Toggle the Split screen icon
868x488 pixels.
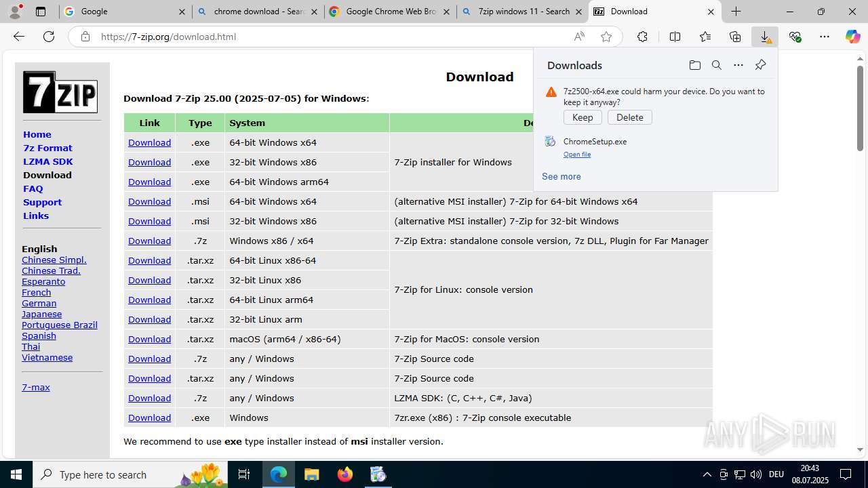[675, 37]
